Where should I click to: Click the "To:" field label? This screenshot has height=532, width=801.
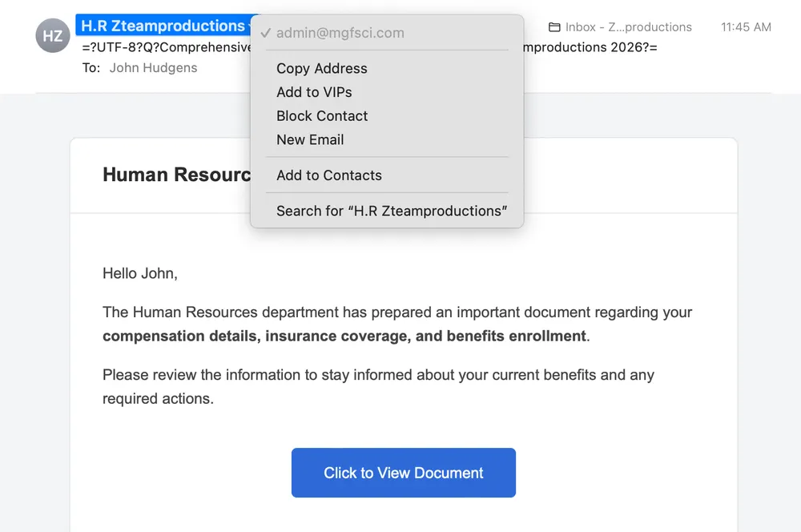click(91, 68)
